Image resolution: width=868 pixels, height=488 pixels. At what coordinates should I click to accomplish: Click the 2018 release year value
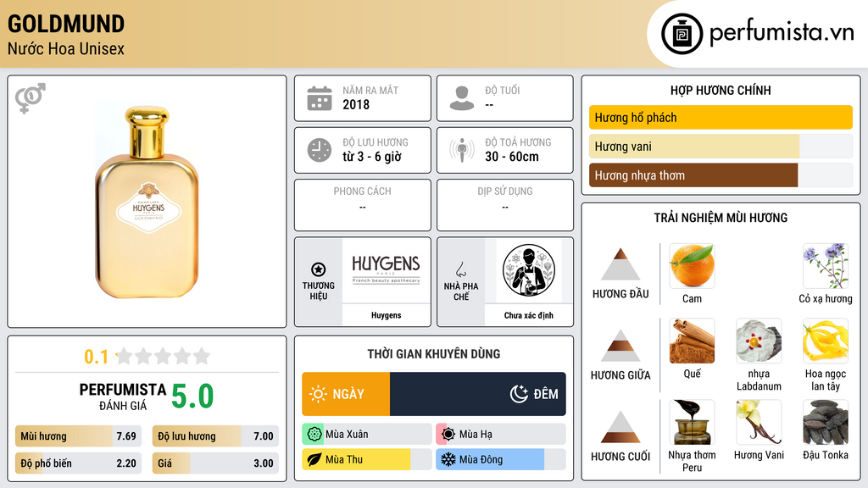356,104
